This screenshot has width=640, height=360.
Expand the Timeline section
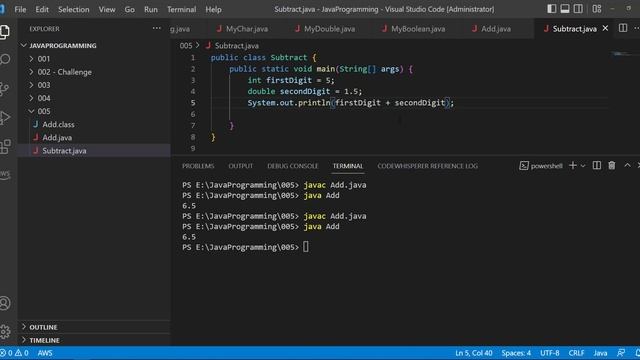[94, 340]
